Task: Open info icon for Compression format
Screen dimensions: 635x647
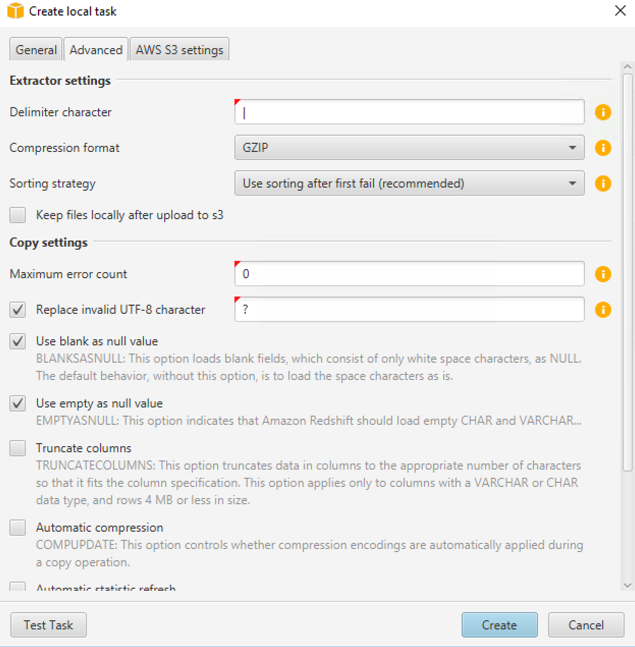Action: pyautogui.click(x=603, y=148)
